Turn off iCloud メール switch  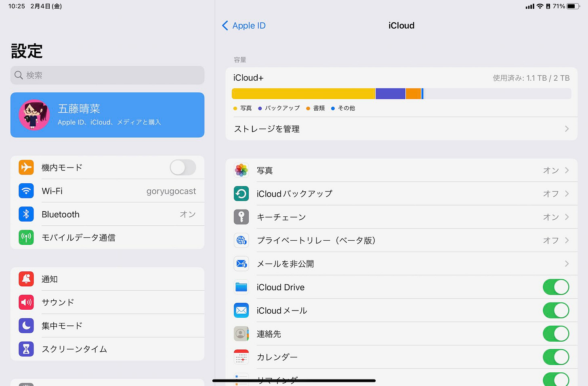tap(556, 310)
